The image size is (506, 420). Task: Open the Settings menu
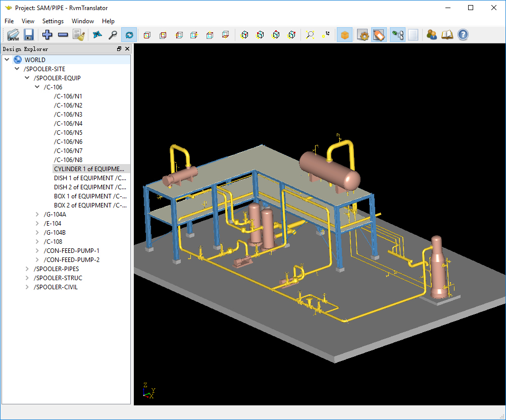(x=53, y=21)
